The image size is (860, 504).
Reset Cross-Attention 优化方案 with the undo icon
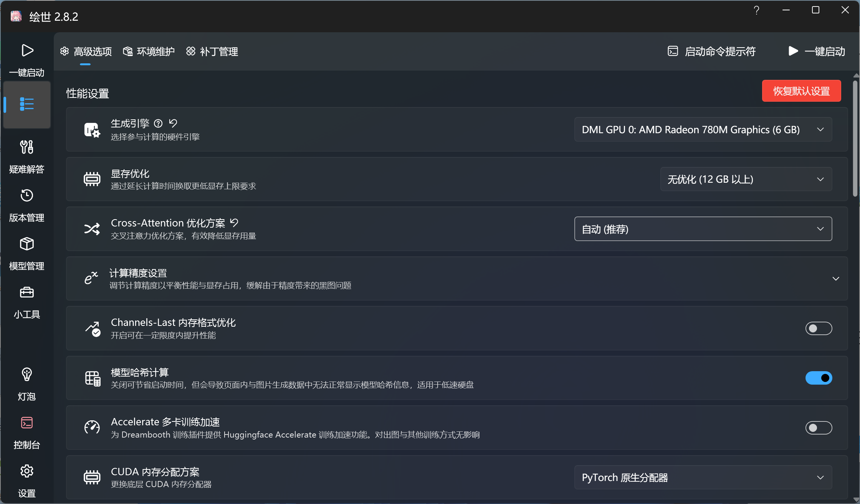[x=234, y=223]
